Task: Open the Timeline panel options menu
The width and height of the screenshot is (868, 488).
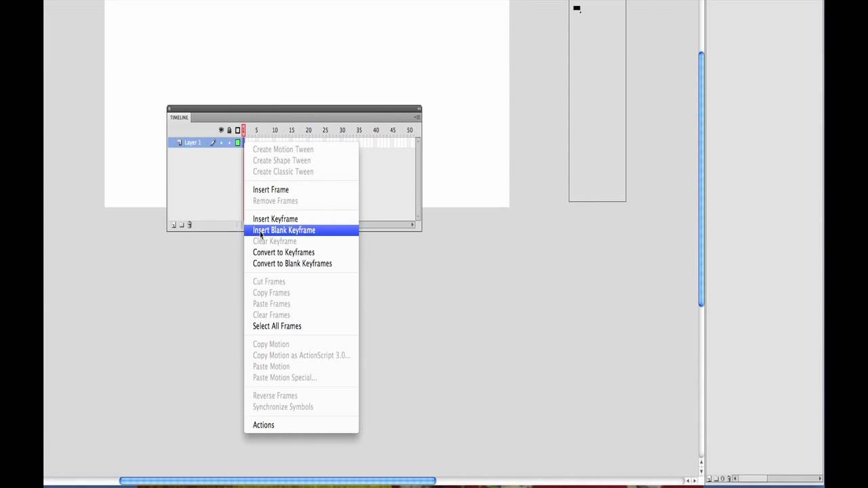Action: pyautogui.click(x=417, y=117)
